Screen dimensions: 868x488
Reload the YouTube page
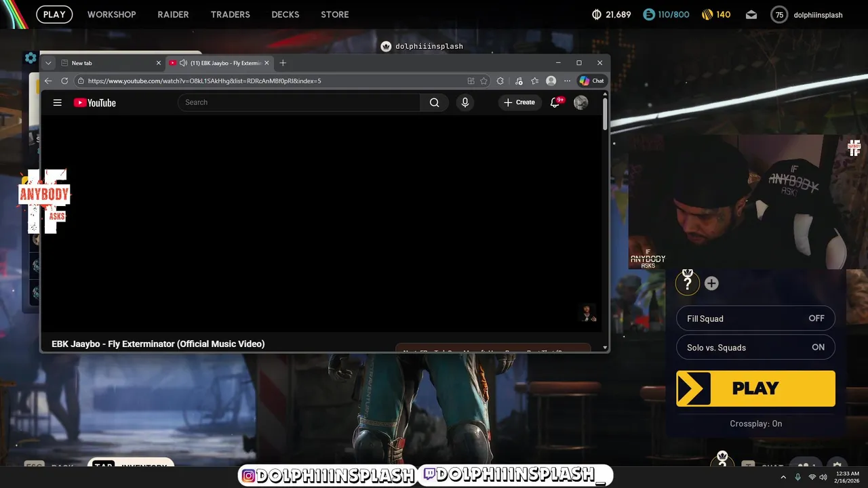(64, 81)
